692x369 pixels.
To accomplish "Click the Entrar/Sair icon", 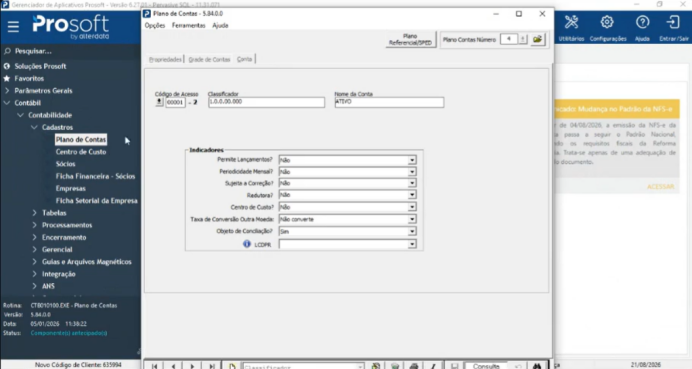I will click(673, 22).
